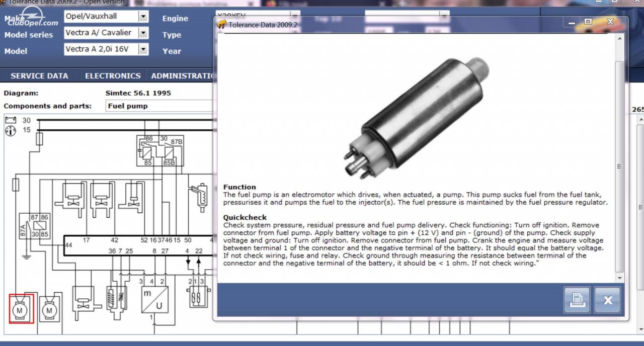Click the fuse symbol above the fuel pump wire
The image size is (644, 346).
(16, 185)
